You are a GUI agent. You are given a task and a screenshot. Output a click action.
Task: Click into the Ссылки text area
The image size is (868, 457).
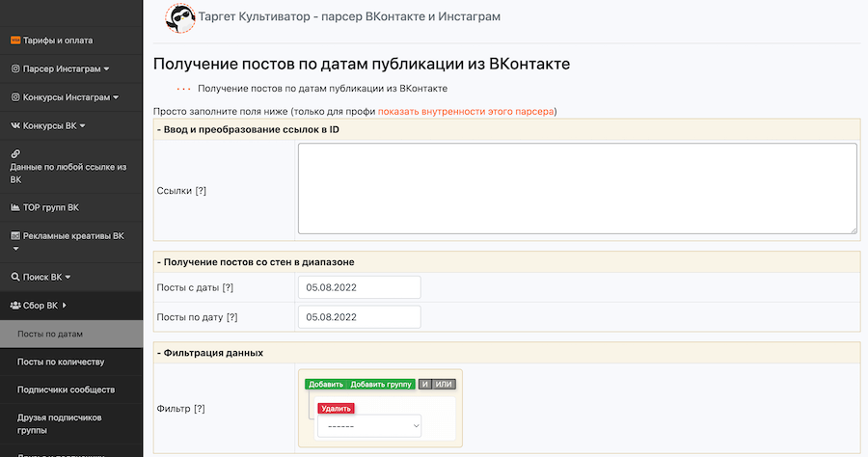577,188
